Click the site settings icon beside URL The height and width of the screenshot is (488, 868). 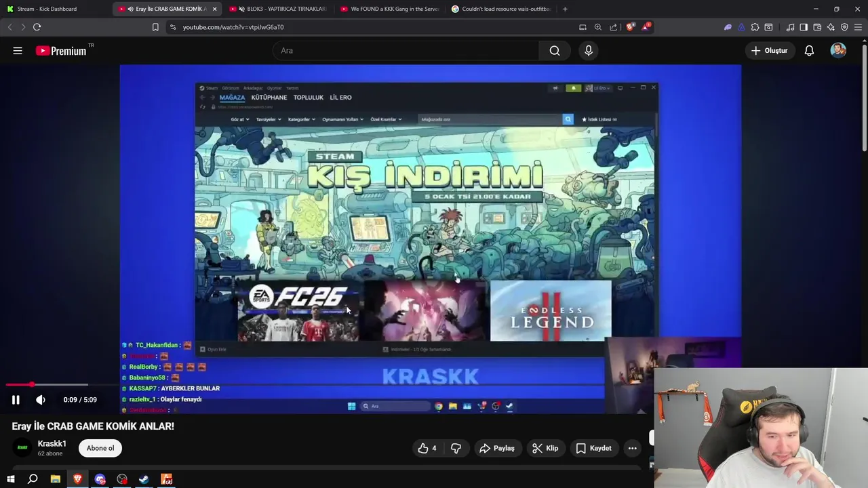point(173,27)
